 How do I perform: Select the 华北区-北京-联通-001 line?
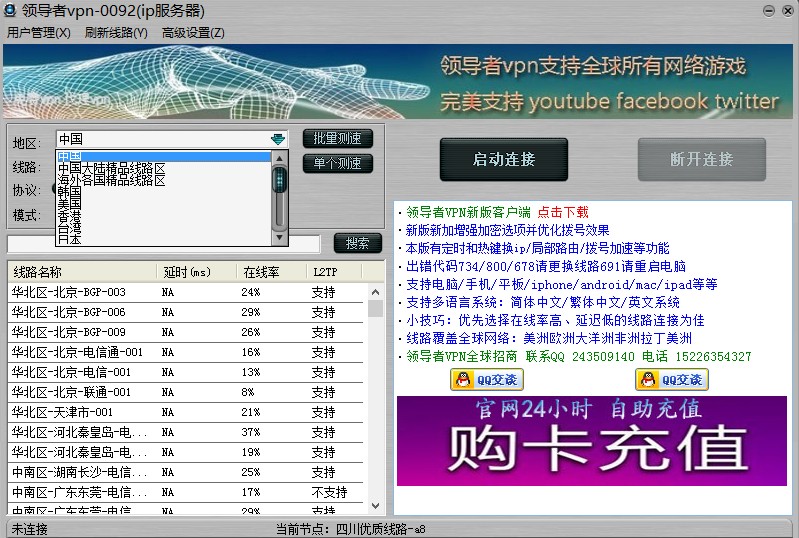(x=186, y=392)
